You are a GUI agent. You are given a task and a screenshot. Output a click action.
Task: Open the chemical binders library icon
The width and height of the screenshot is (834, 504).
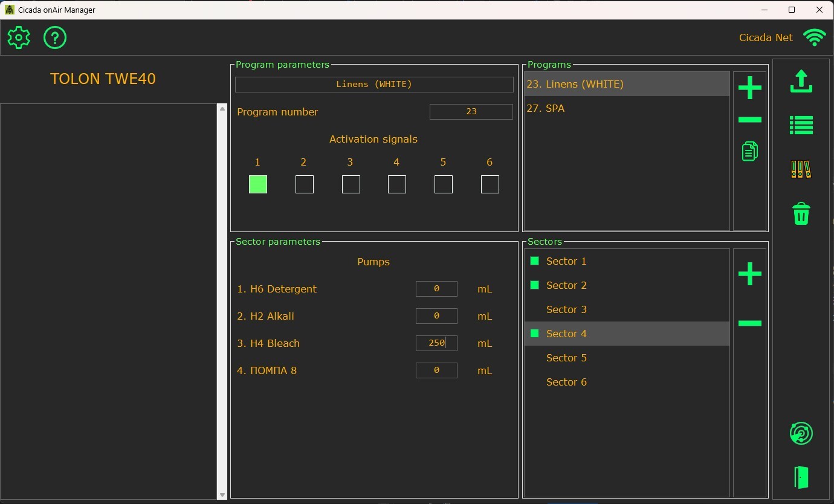pyautogui.click(x=801, y=169)
